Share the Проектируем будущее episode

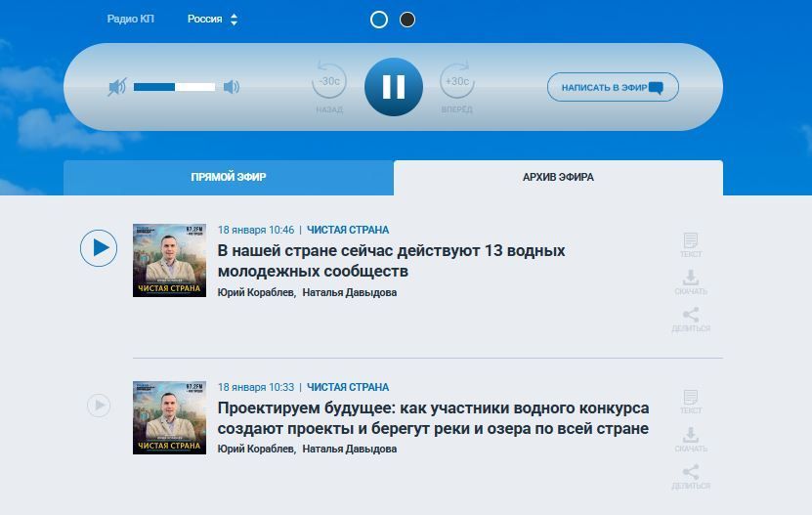pos(691,477)
